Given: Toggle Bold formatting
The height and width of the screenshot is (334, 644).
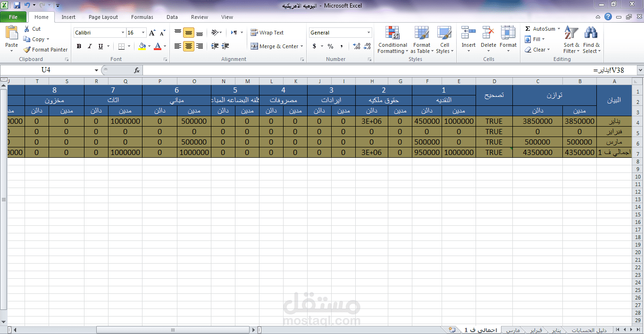Looking at the screenshot, I should [x=79, y=46].
